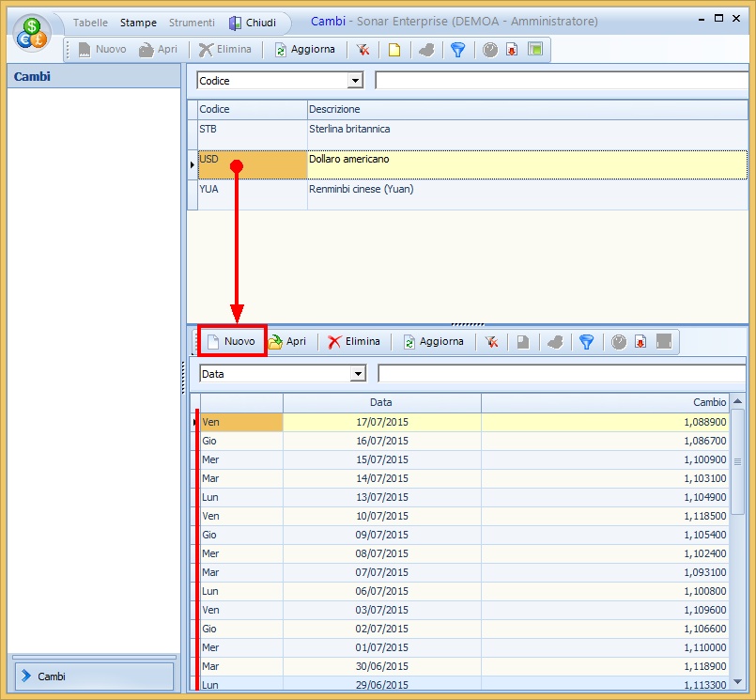The height and width of the screenshot is (700, 756).
Task: Click the funnel filter icon in lower toolbar
Action: 586,342
